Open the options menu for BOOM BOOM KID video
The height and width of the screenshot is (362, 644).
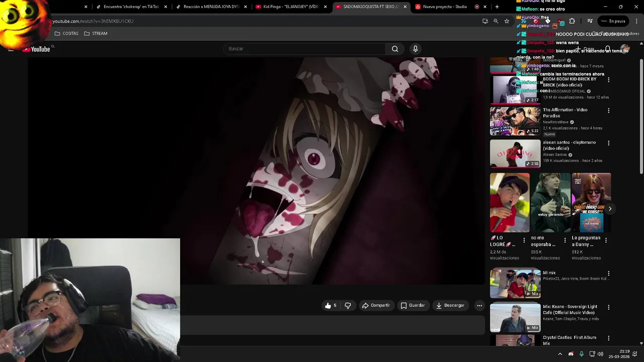pos(608,80)
